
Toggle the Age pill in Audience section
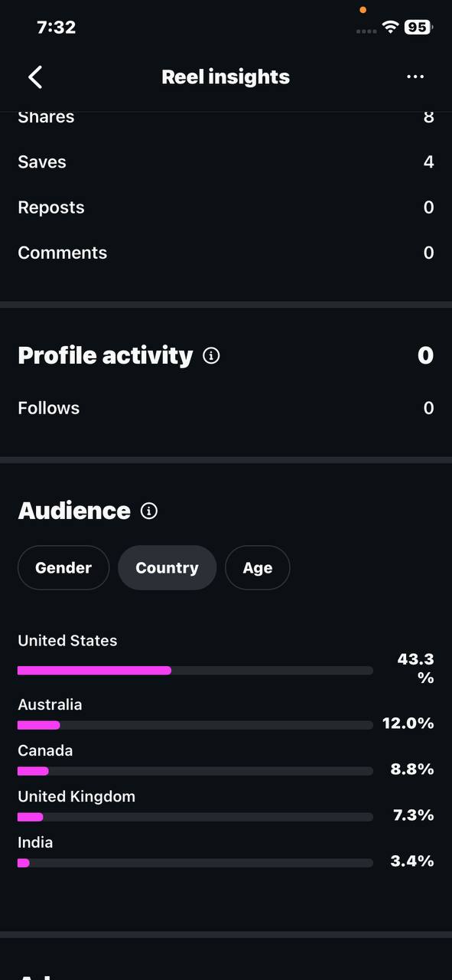257,567
